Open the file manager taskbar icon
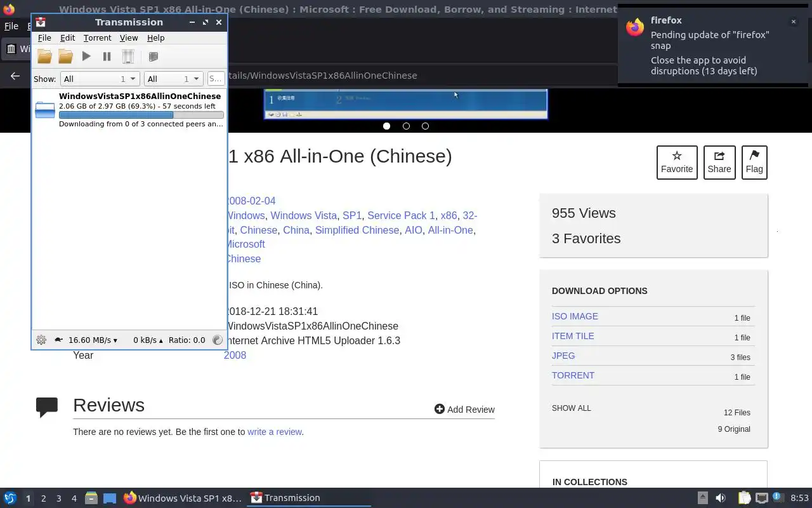Image resolution: width=812 pixels, height=508 pixels. [91, 498]
